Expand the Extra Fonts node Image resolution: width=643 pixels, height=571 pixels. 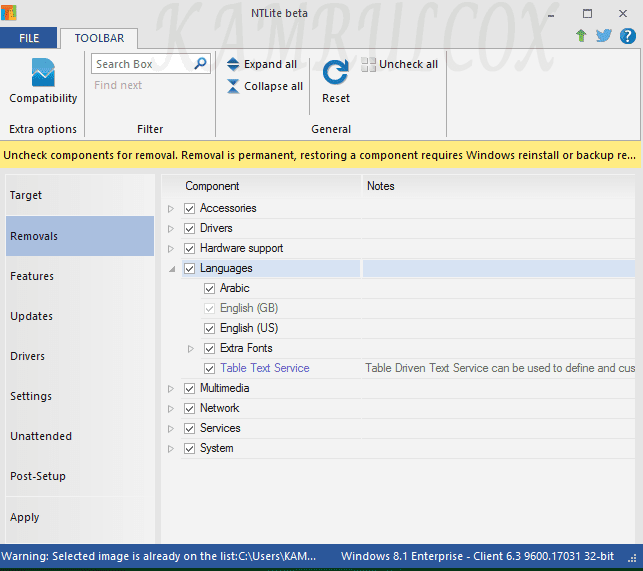[191, 349]
